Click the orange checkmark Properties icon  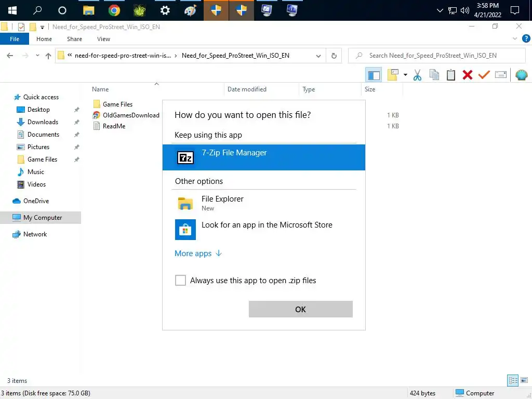(x=484, y=75)
